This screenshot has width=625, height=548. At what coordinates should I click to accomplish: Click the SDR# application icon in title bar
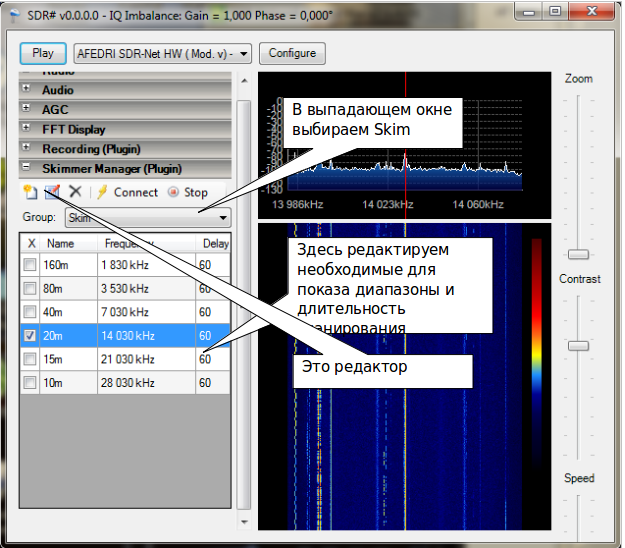(14, 15)
